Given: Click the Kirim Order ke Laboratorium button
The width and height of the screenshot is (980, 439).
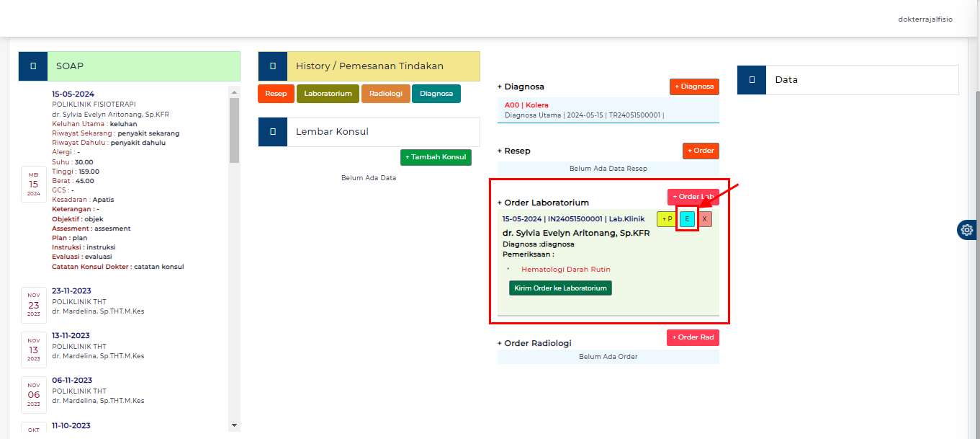Looking at the screenshot, I should click(x=560, y=288).
